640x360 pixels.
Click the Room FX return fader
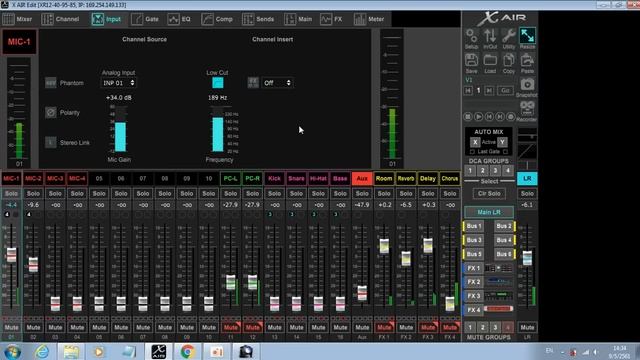pos(384,246)
